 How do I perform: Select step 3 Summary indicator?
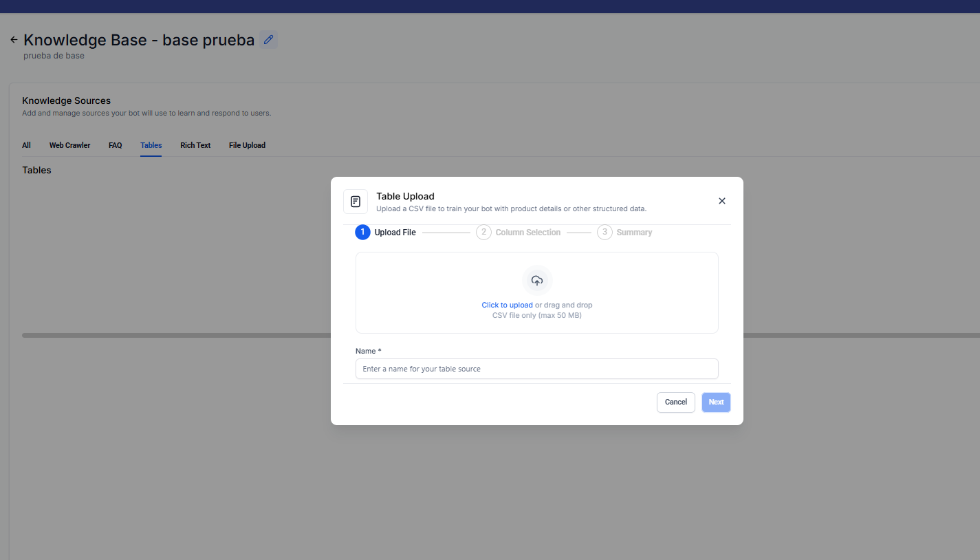[605, 233]
